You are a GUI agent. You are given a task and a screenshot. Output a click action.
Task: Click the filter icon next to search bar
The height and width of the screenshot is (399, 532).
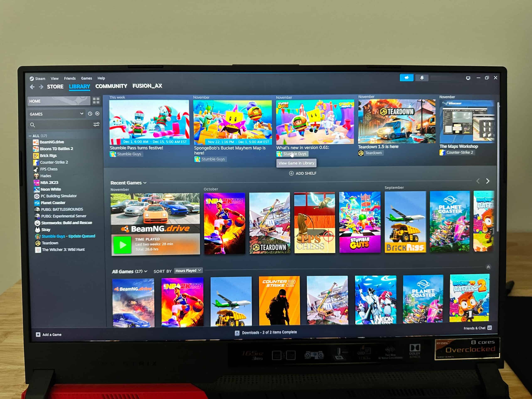click(x=97, y=125)
